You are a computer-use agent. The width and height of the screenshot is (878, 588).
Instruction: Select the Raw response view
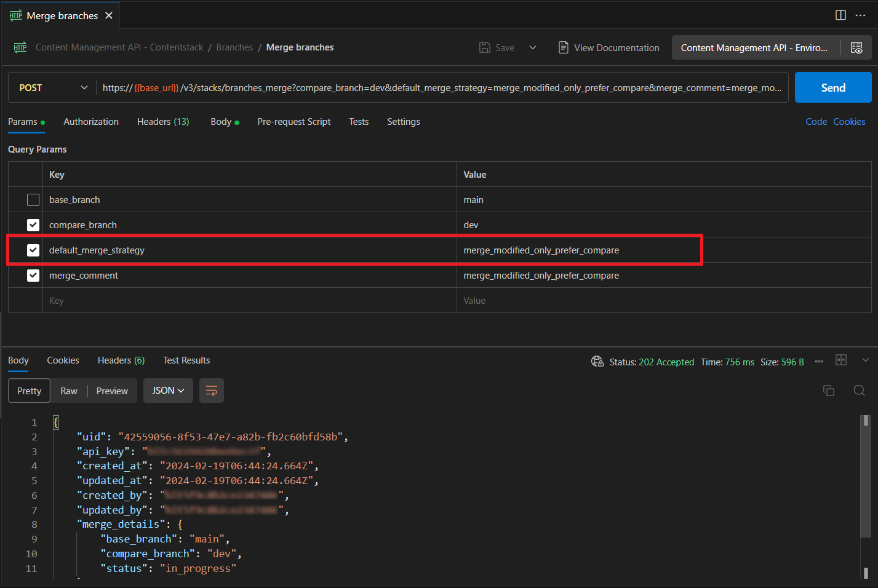69,391
